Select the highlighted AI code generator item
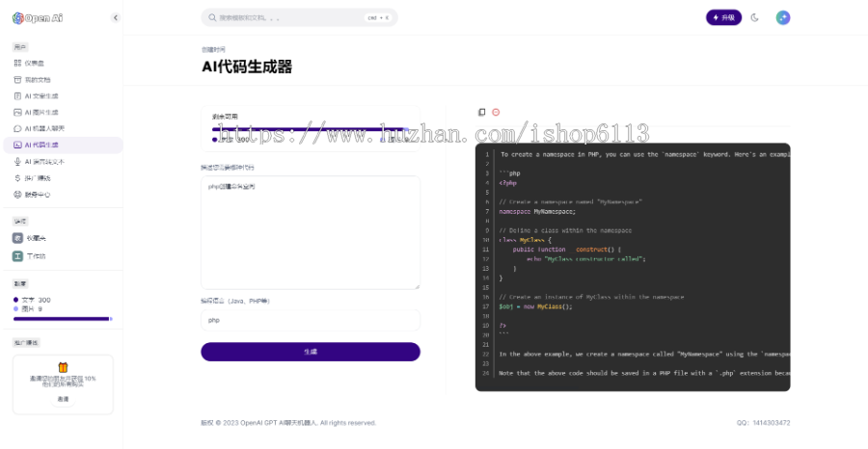The image size is (868, 449). 63,145
